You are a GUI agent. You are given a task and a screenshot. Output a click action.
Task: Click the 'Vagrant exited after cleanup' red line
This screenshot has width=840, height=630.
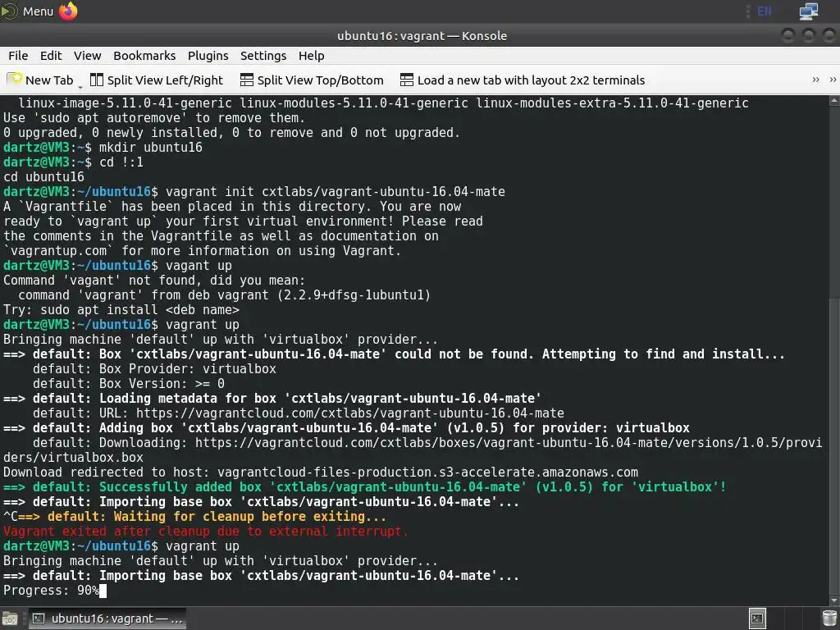click(x=206, y=532)
